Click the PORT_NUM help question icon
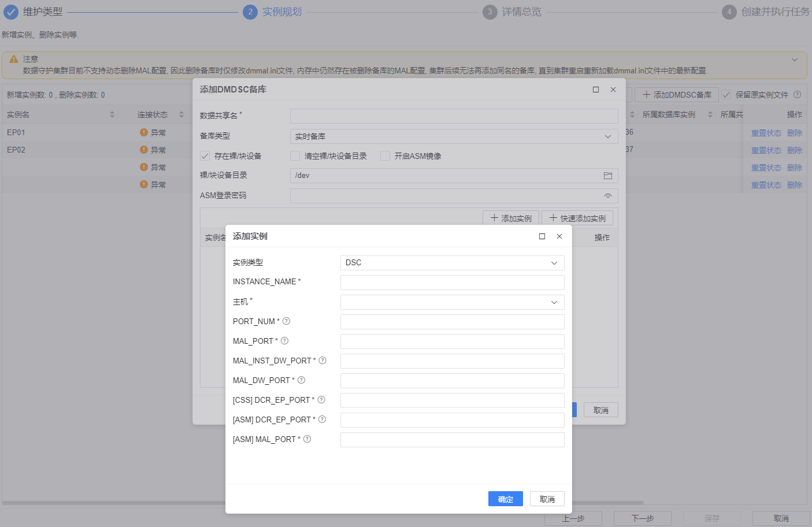 pos(286,321)
